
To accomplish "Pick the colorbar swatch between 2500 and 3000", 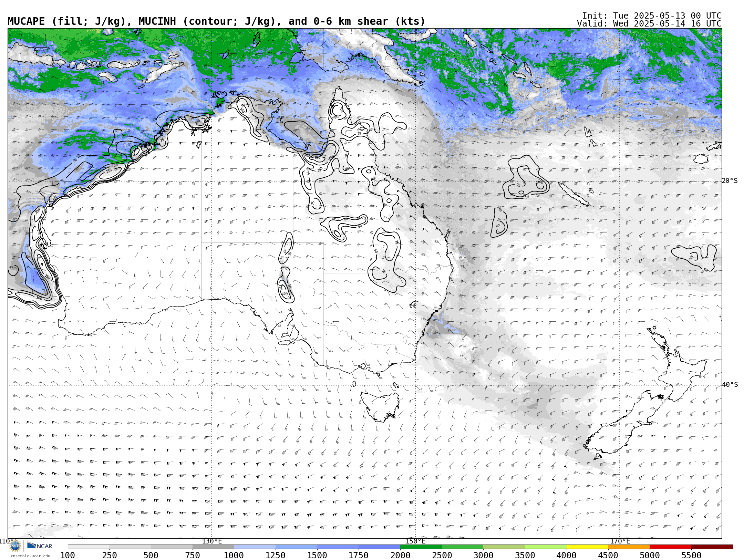I will [x=463, y=547].
